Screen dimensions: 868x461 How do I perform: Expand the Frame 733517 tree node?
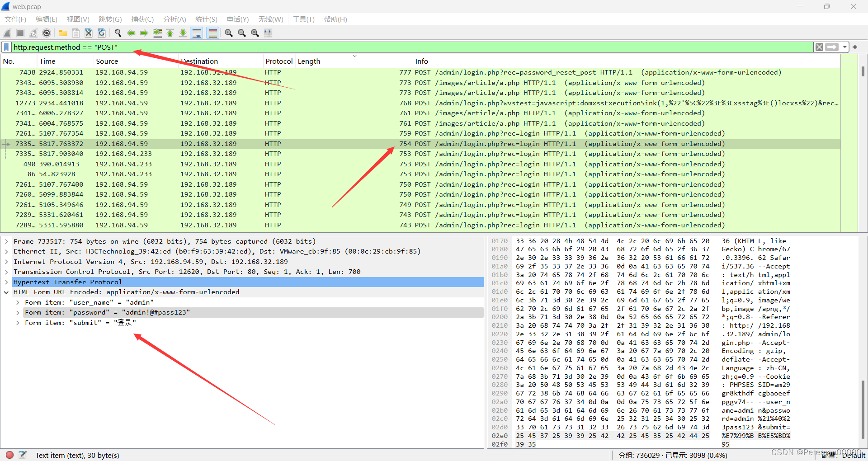point(6,241)
